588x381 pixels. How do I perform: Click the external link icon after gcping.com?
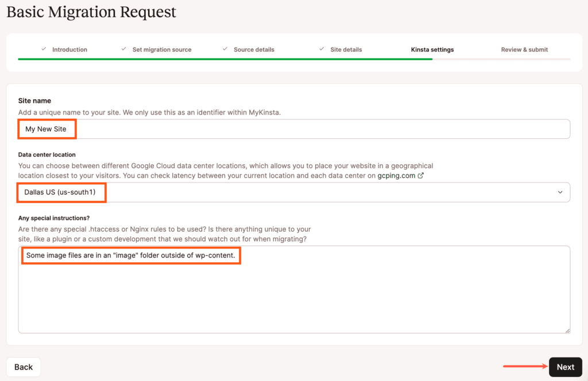[421, 176]
